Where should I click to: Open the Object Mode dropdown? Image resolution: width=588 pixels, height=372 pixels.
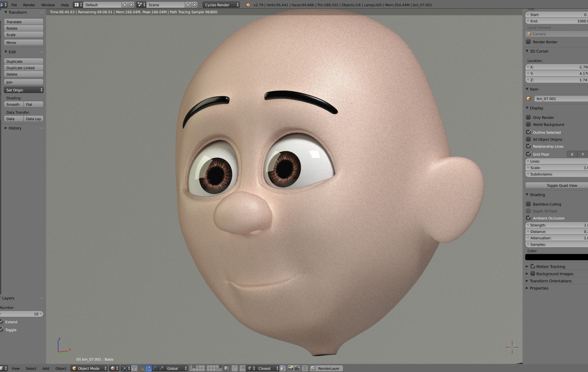click(89, 368)
